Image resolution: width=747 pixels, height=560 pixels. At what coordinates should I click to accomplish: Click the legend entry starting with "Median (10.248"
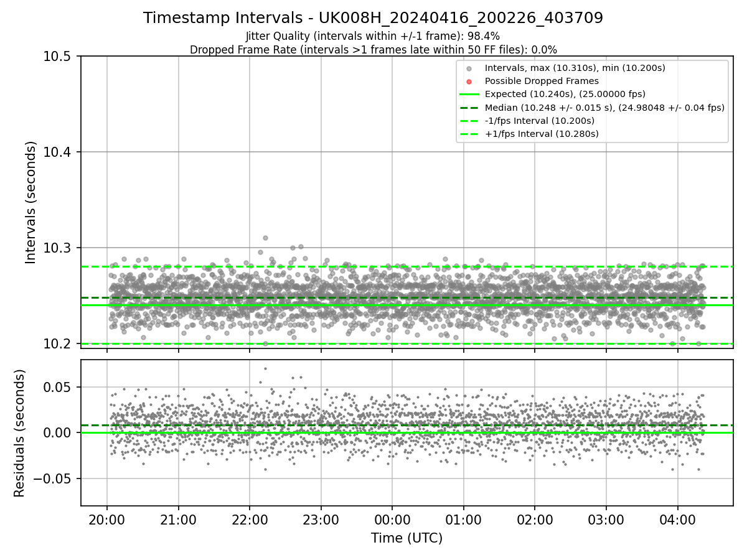point(604,108)
